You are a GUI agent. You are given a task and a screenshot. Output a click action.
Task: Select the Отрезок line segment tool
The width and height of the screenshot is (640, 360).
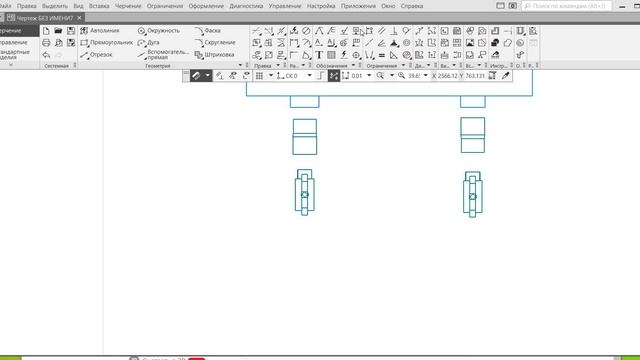pos(96,55)
